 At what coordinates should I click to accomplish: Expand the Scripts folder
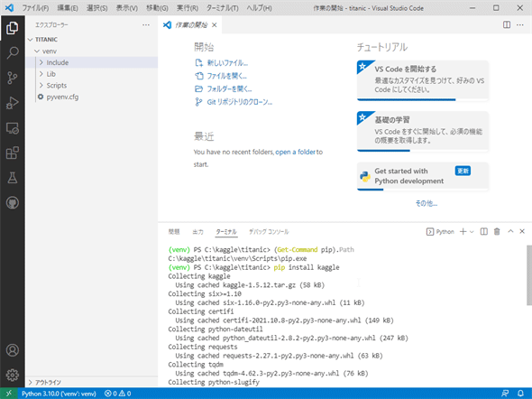[92, 85]
